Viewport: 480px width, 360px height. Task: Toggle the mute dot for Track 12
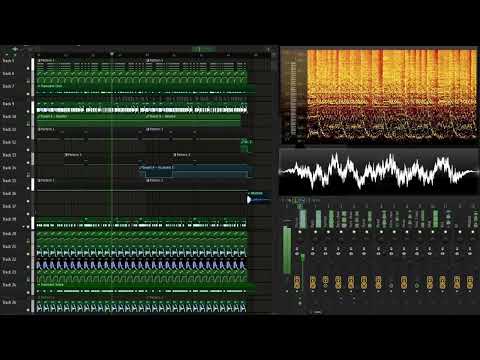pyautogui.click(x=28, y=150)
